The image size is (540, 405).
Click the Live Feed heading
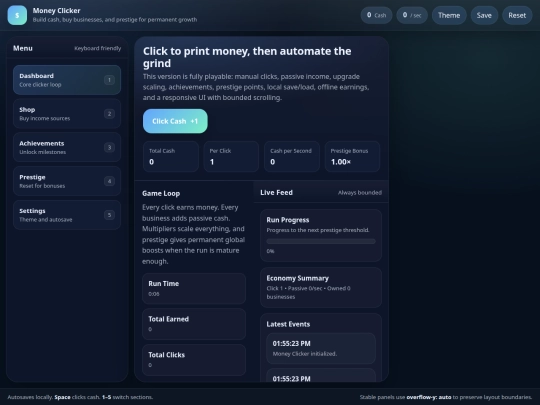(x=277, y=193)
